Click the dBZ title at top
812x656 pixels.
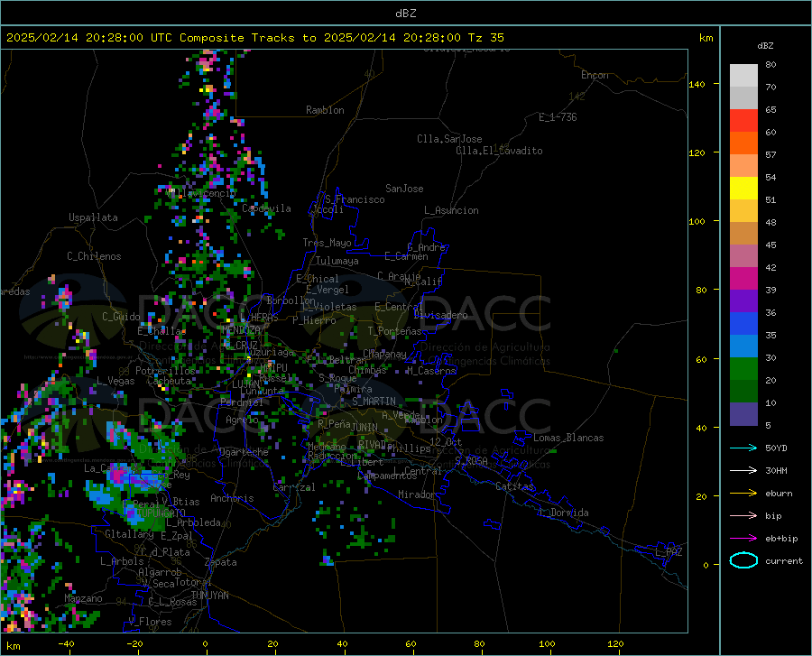coord(405,14)
